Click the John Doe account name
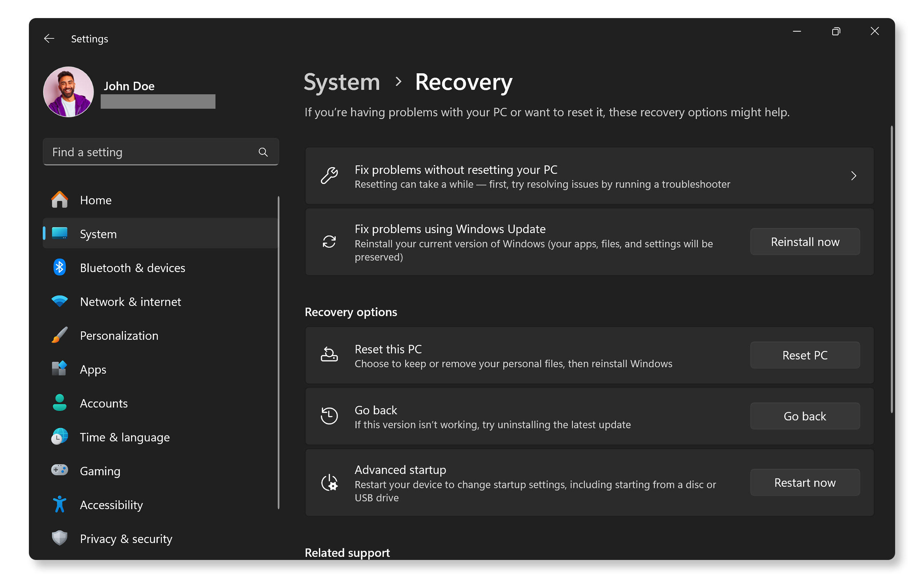This screenshot has height=578, width=924. pos(129,86)
